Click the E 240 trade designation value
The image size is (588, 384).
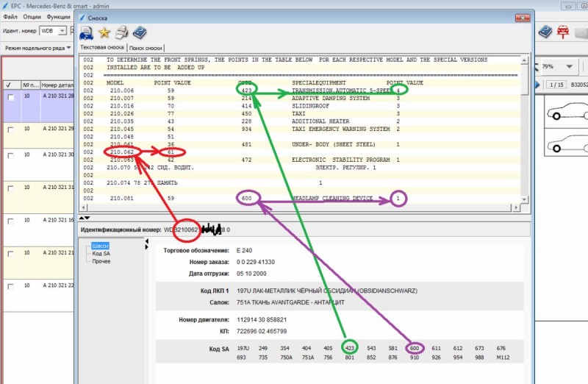[245, 250]
